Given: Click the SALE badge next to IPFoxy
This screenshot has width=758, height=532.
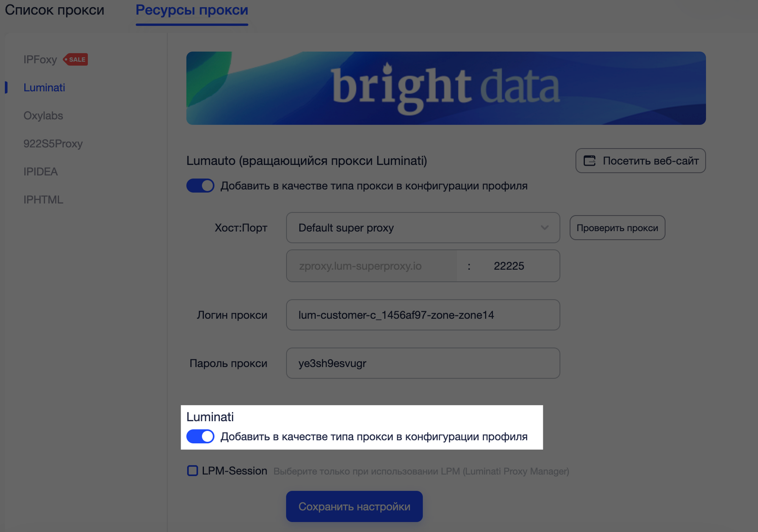Looking at the screenshot, I should pyautogui.click(x=75, y=59).
